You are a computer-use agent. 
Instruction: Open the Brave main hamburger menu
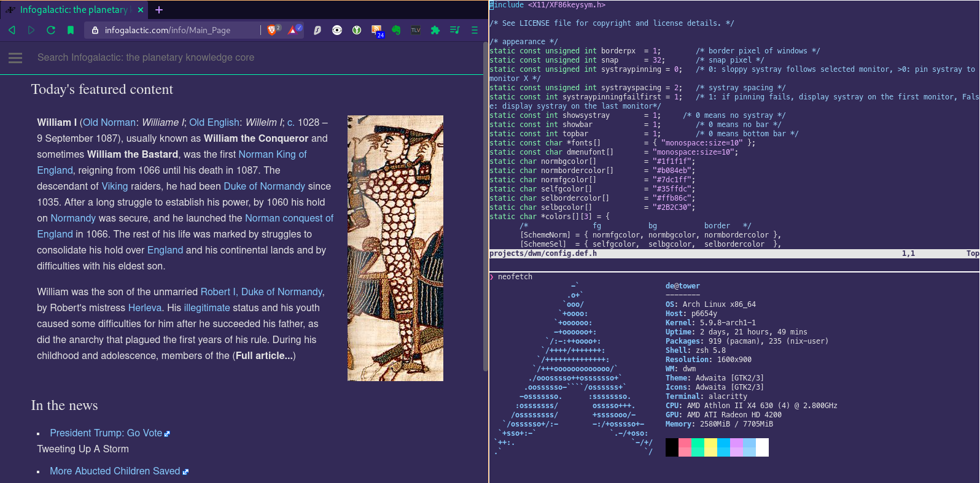coord(475,30)
